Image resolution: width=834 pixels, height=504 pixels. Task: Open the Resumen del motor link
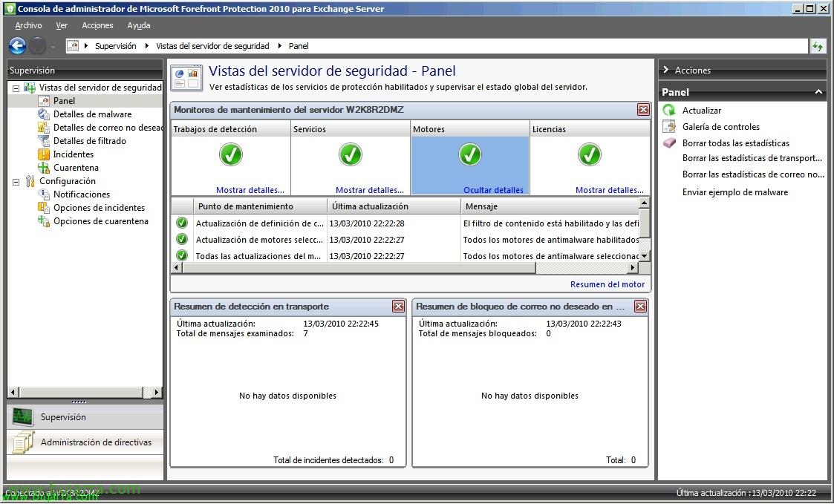607,284
